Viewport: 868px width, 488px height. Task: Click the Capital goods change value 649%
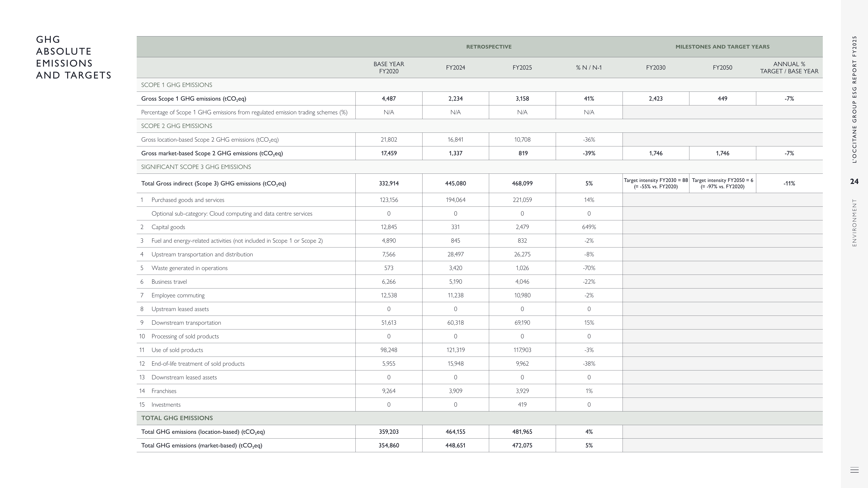589,227
